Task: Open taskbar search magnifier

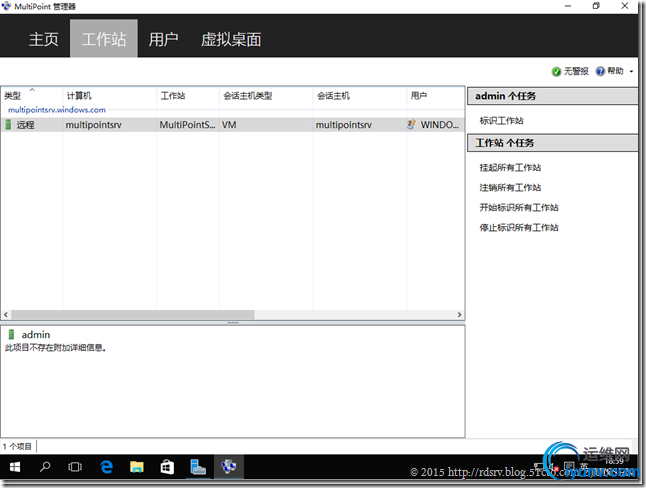Action: point(45,467)
